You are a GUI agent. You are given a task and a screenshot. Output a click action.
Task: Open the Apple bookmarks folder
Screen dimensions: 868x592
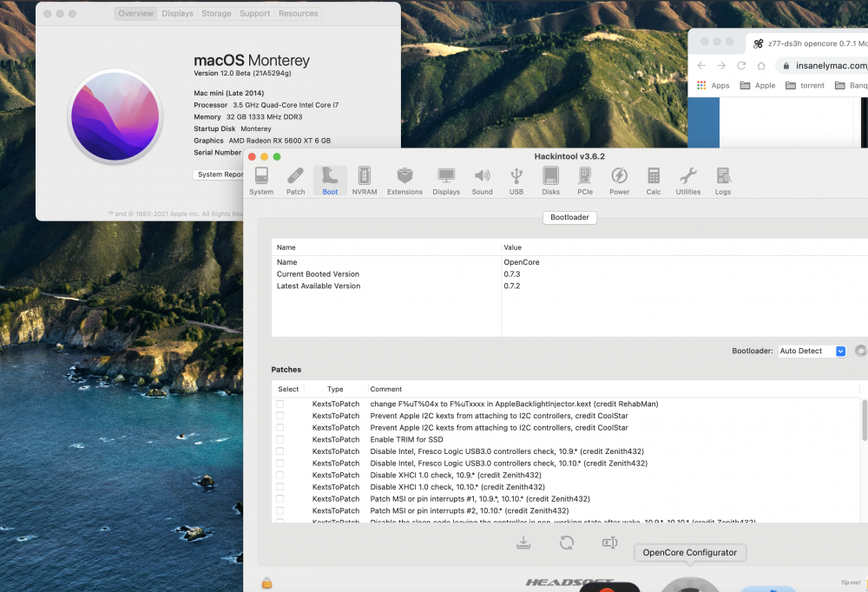pos(758,85)
